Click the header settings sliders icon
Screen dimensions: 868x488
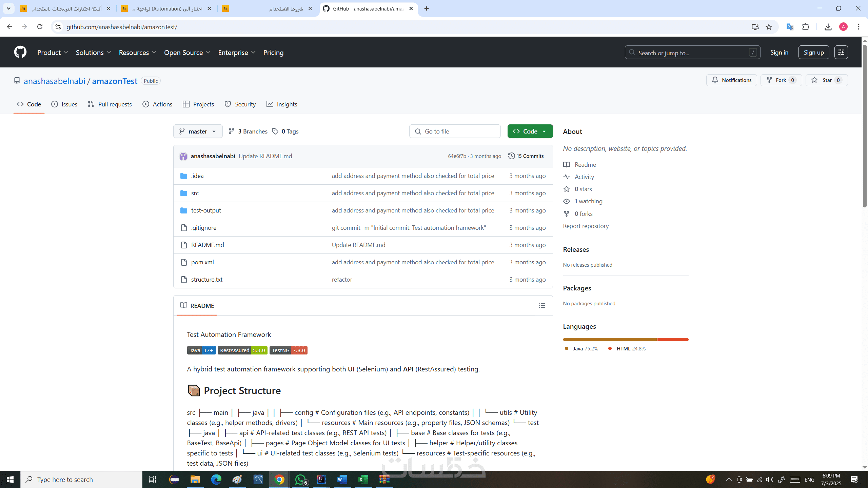pos(841,52)
